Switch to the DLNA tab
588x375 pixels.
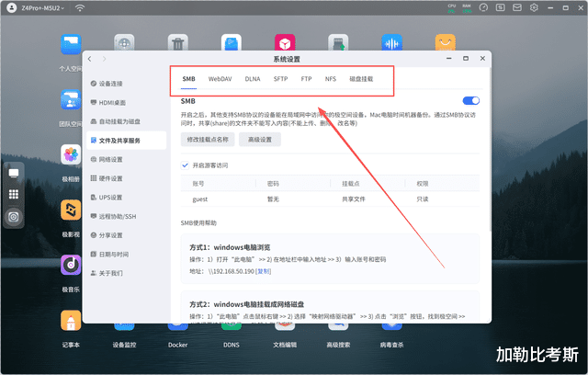253,79
